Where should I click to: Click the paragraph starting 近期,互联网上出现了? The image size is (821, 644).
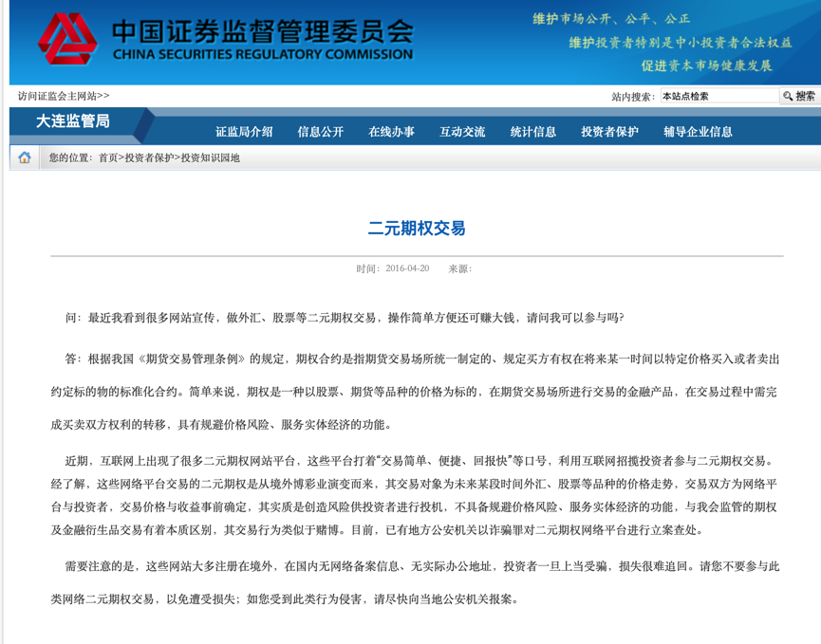[x=414, y=495]
